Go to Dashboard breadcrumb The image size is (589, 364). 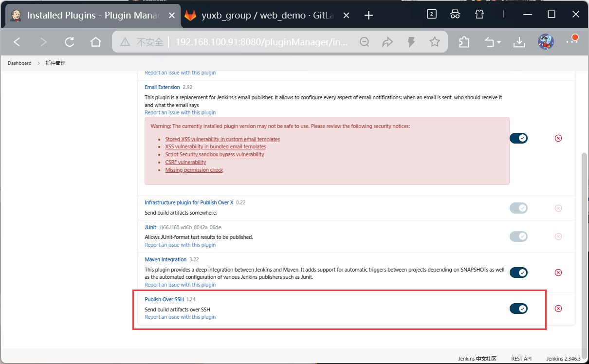19,63
